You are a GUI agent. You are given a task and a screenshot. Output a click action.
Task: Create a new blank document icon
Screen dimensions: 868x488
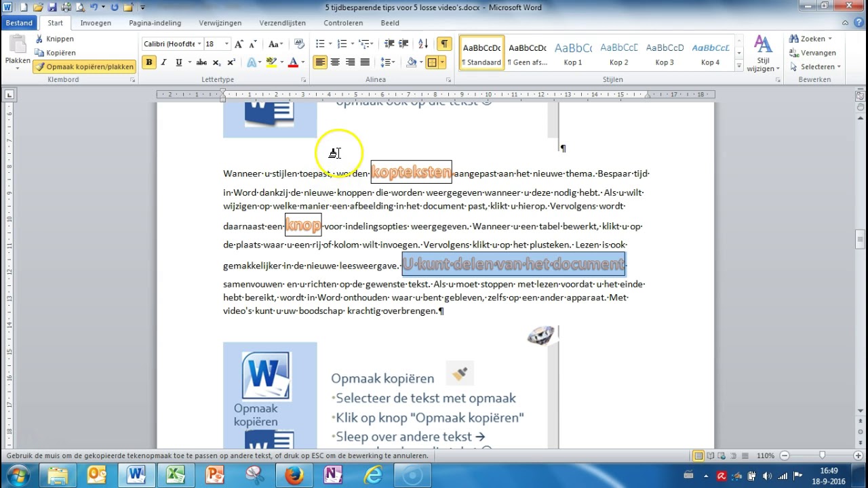pyautogui.click(x=24, y=7)
